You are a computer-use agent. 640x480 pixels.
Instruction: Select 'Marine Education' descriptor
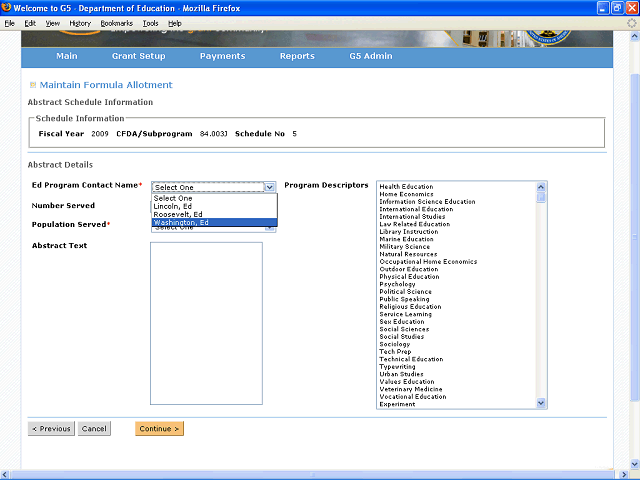[406, 239]
